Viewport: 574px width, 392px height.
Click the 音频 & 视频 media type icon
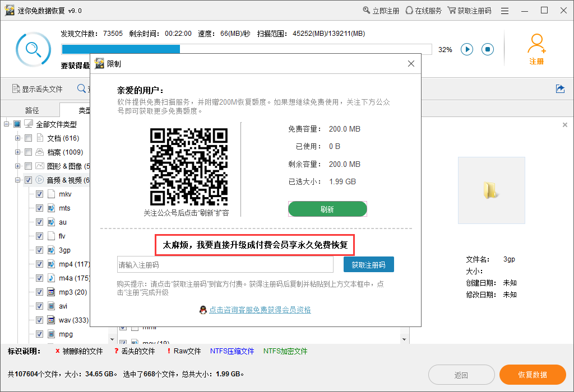click(x=40, y=180)
